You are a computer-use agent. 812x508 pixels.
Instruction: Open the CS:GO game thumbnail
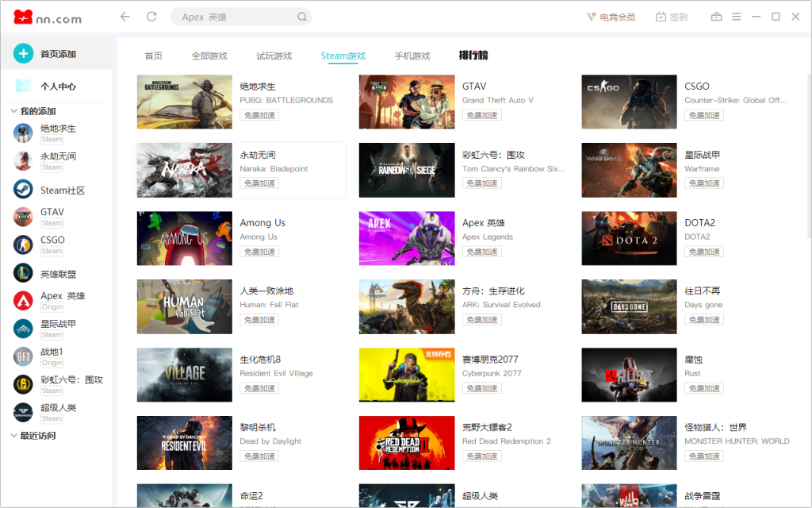point(629,102)
